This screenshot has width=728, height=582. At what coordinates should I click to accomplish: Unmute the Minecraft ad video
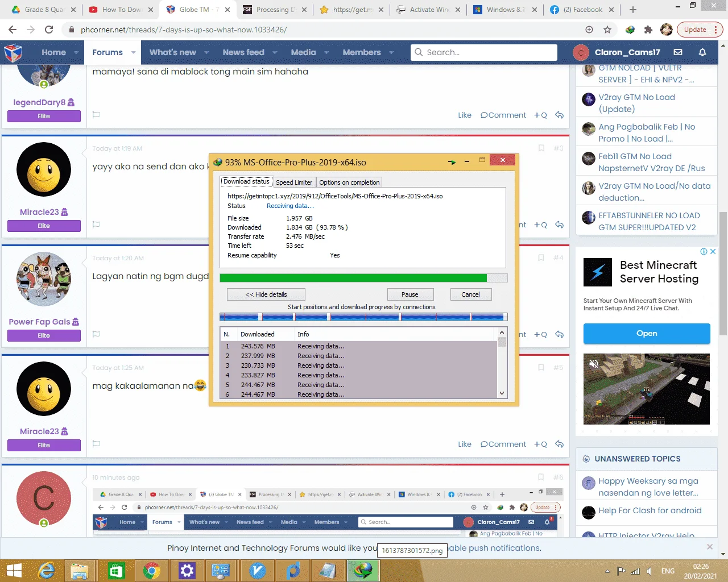pos(594,364)
